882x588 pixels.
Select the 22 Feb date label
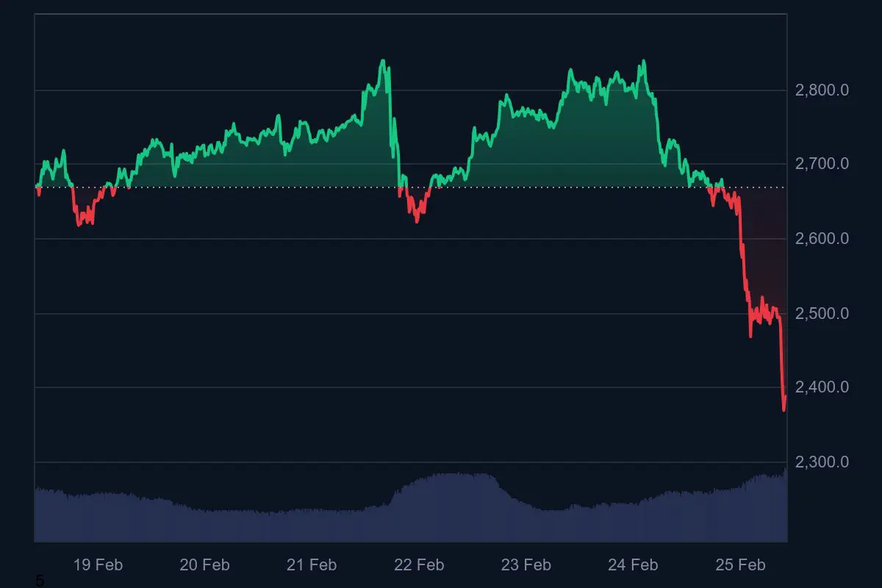(x=419, y=564)
